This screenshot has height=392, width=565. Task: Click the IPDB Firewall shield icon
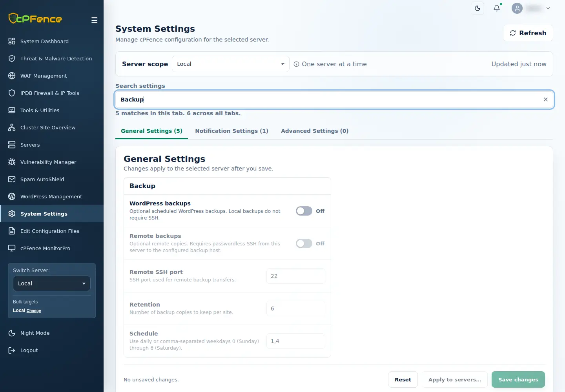click(12, 93)
